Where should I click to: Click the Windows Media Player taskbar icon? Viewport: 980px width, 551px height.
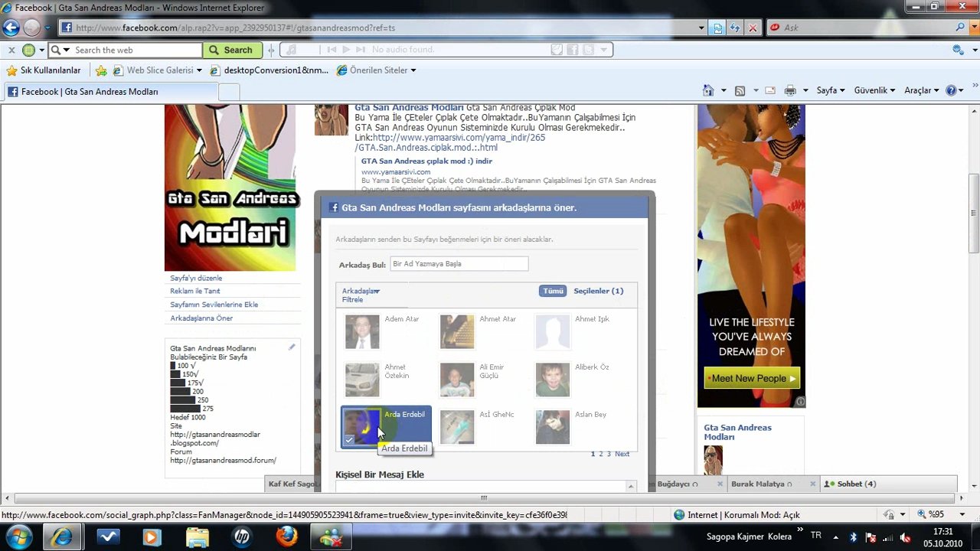[152, 537]
